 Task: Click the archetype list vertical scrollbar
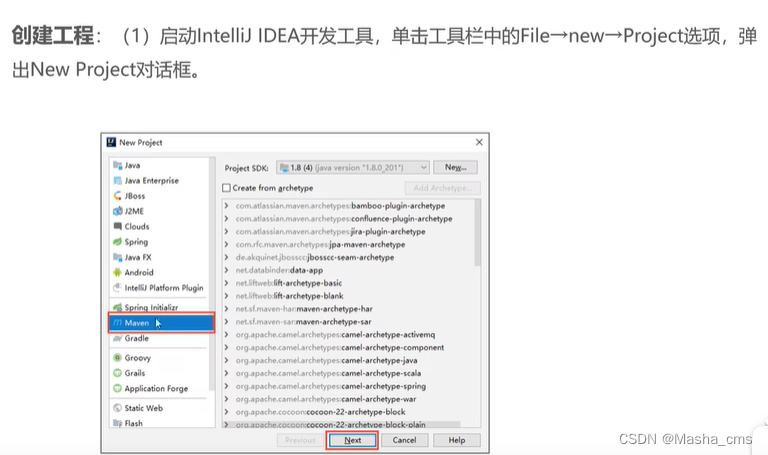(478, 233)
